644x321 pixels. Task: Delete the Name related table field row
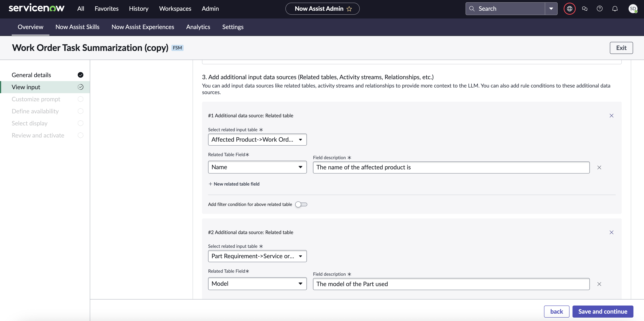tap(599, 167)
